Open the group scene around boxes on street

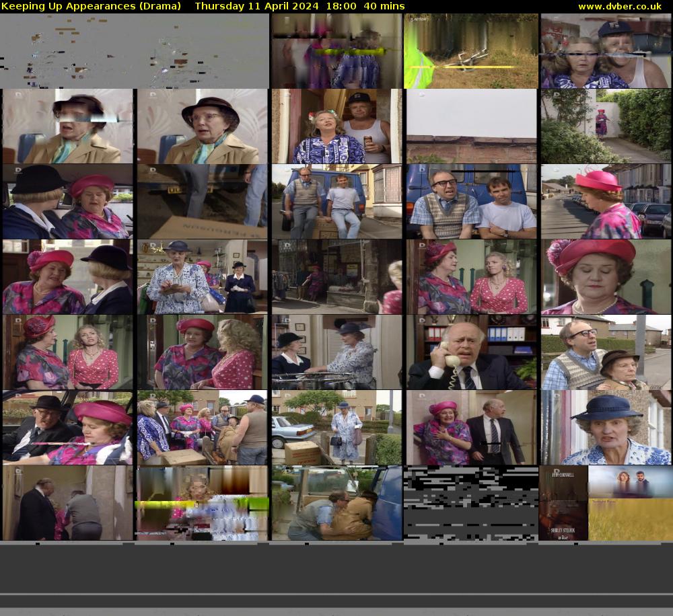pyautogui.click(x=202, y=428)
